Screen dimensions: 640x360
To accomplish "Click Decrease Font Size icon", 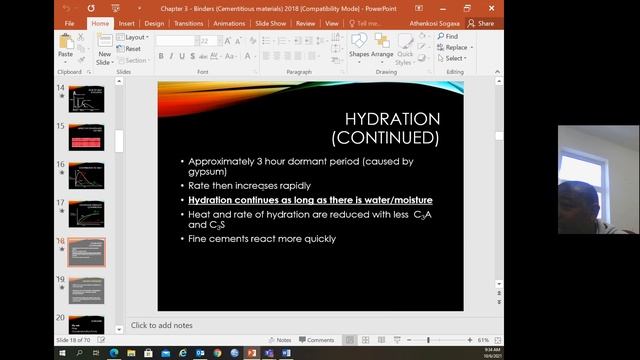I will coord(238,41).
